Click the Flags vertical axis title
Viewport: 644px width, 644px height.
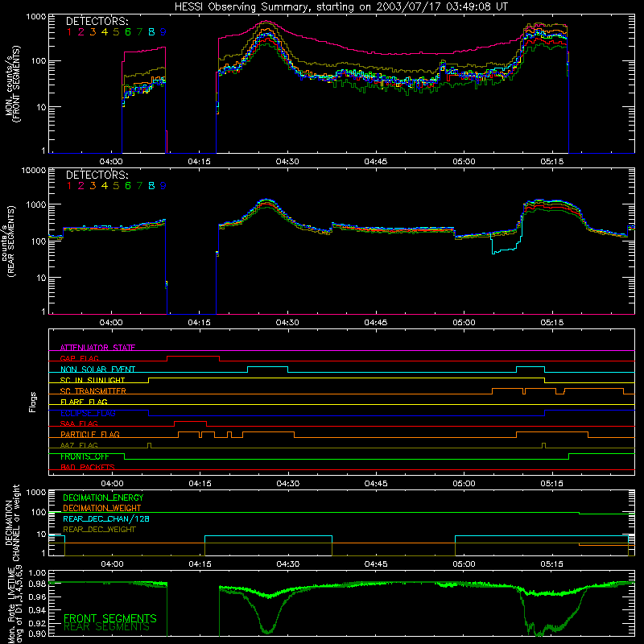(x=33, y=402)
